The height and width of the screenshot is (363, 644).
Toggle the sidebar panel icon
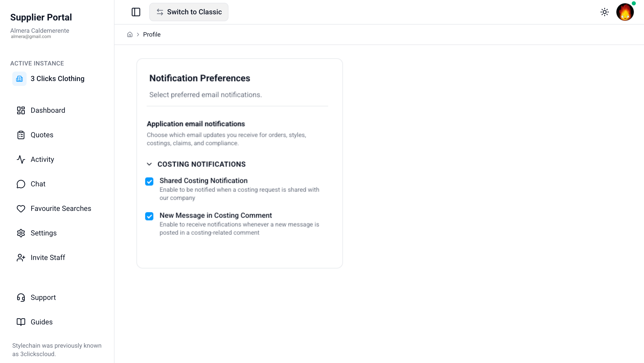tap(136, 12)
